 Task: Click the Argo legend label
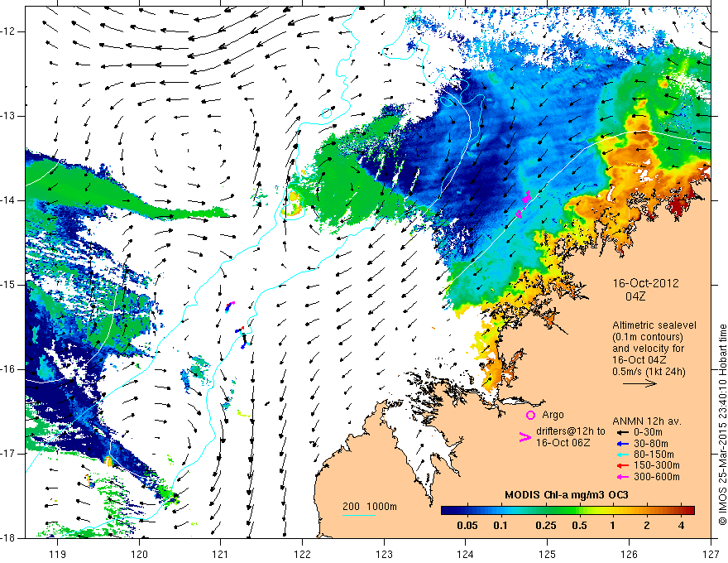(x=553, y=415)
